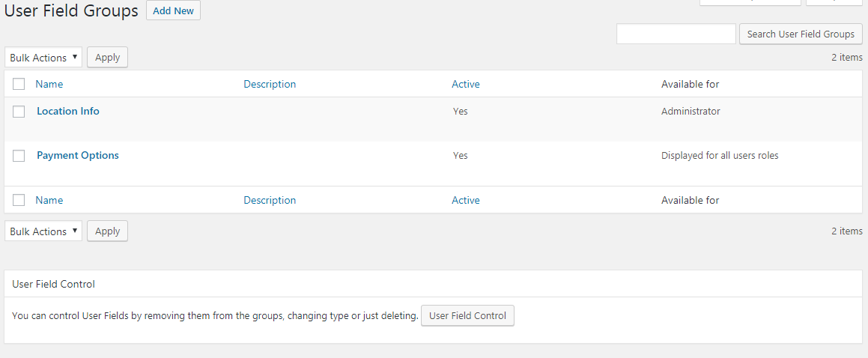The height and width of the screenshot is (358, 868).
Task: Open the Payment Options field group
Action: 77,155
